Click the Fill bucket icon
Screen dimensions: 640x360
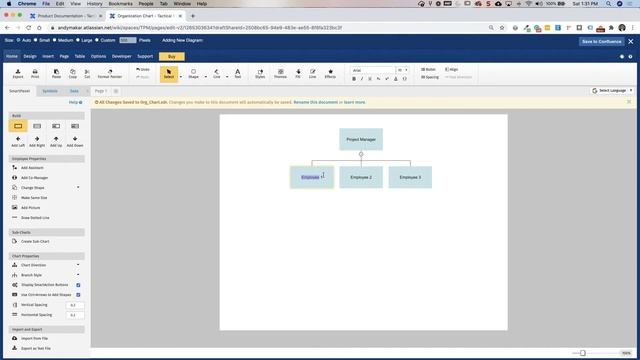(x=298, y=73)
